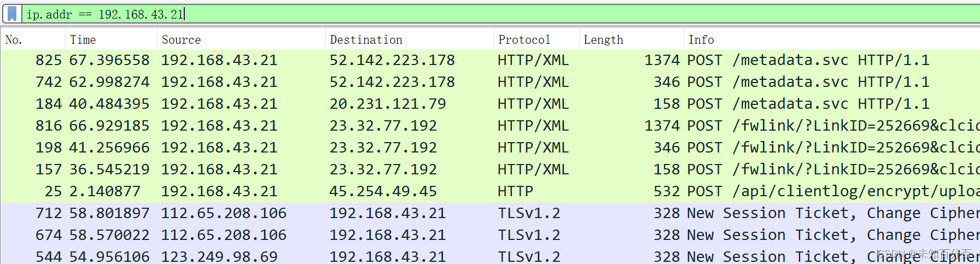This screenshot has height=264, width=980.
Task: Select packet 198 at time 41.256966
Action: pos(491,148)
